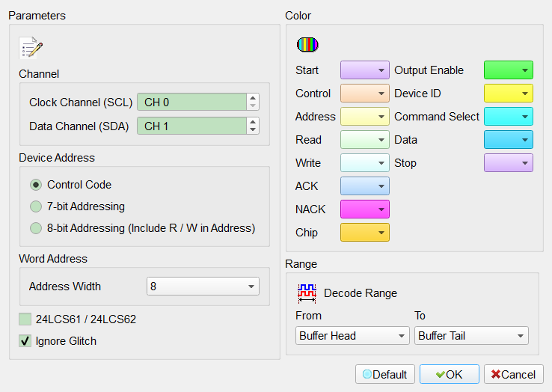This screenshot has width=552, height=392.
Task: Open the To Buffer Tail dropdown
Action: click(x=471, y=336)
